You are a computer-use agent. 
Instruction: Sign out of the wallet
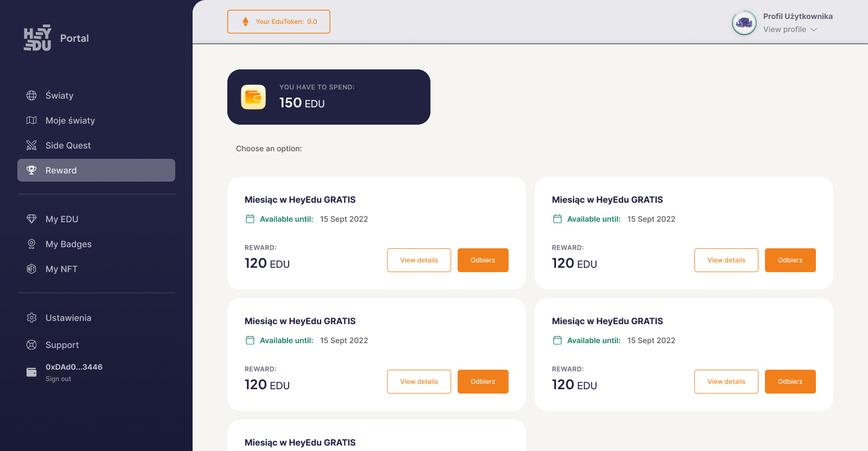pos(58,379)
